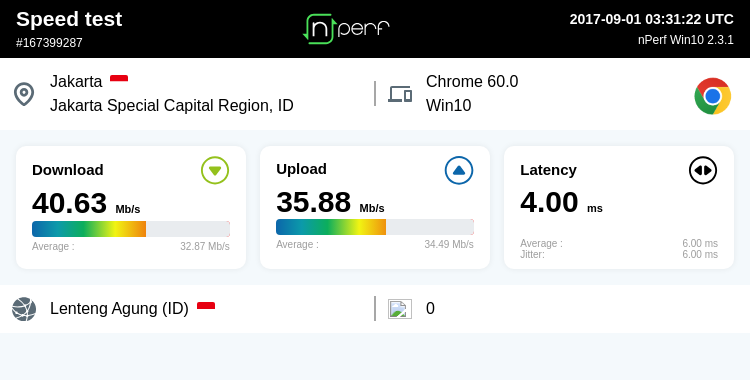Viewport: 750px width, 380px height.
Task: Click the timestamp 2017-09-01 03:31:22 UTC
Action: click(x=651, y=19)
